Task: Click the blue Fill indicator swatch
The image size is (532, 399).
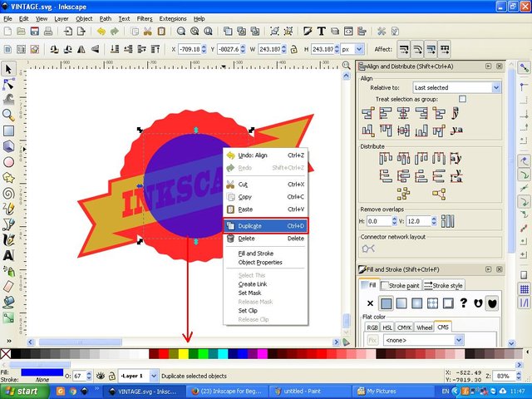Action: click(x=42, y=372)
